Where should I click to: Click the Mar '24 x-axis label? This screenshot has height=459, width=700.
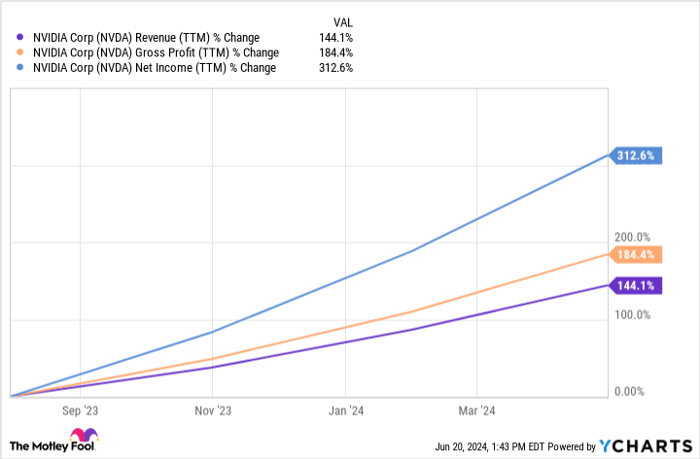476,410
